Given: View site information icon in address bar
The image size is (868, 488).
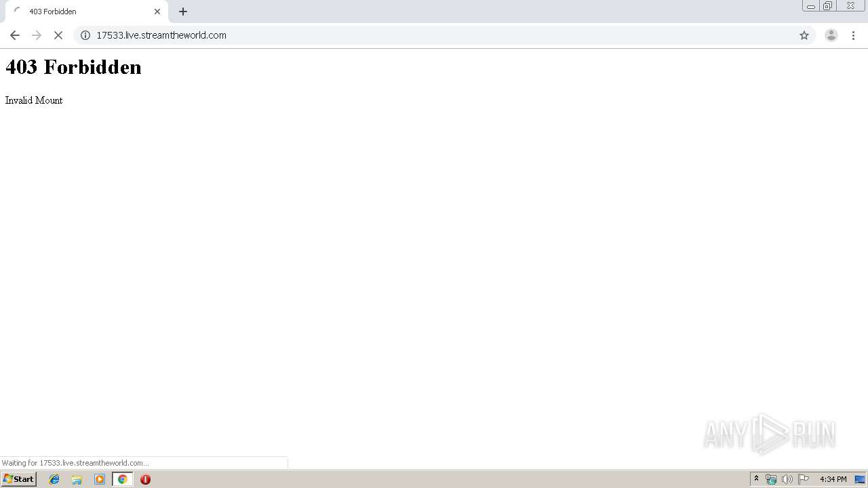Looking at the screenshot, I should (x=85, y=35).
